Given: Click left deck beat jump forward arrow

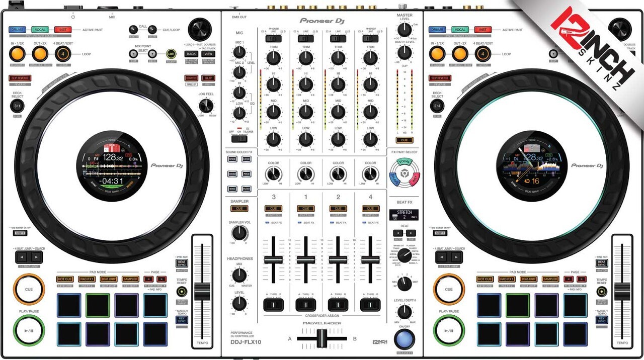Looking at the screenshot, I should click(36, 257).
